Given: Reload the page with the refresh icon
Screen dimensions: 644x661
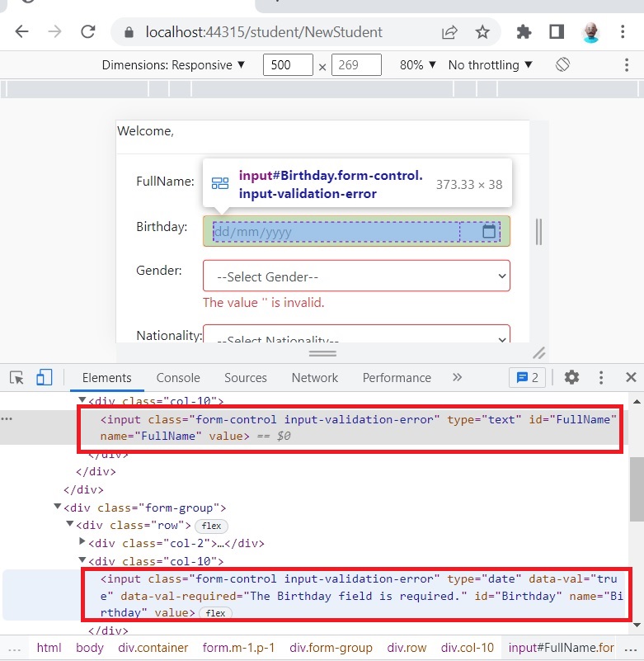Looking at the screenshot, I should (88, 31).
